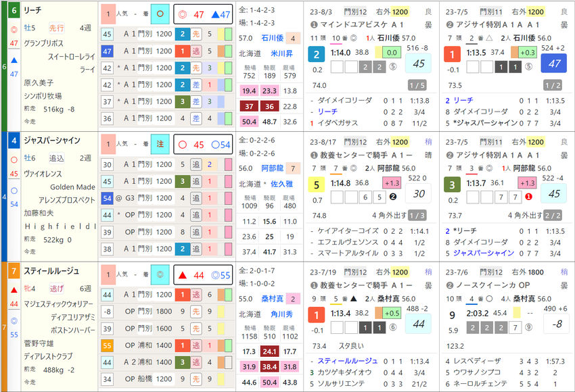Open the blue 桑村真 jockey link
Image resolution: width=575 pixels, height=392 pixels.
click(x=272, y=299)
